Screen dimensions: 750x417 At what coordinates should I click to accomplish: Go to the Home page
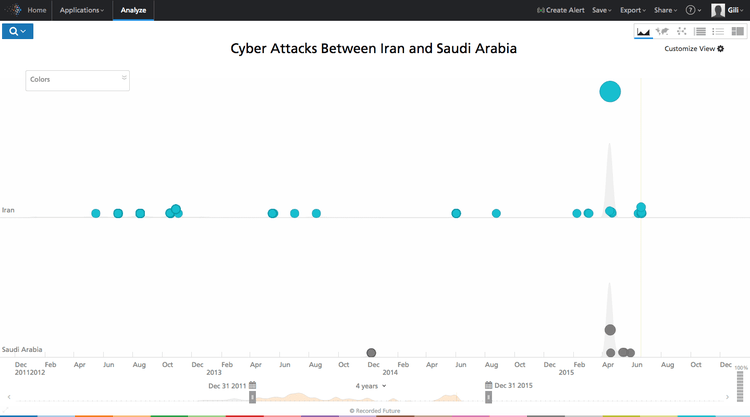point(37,10)
